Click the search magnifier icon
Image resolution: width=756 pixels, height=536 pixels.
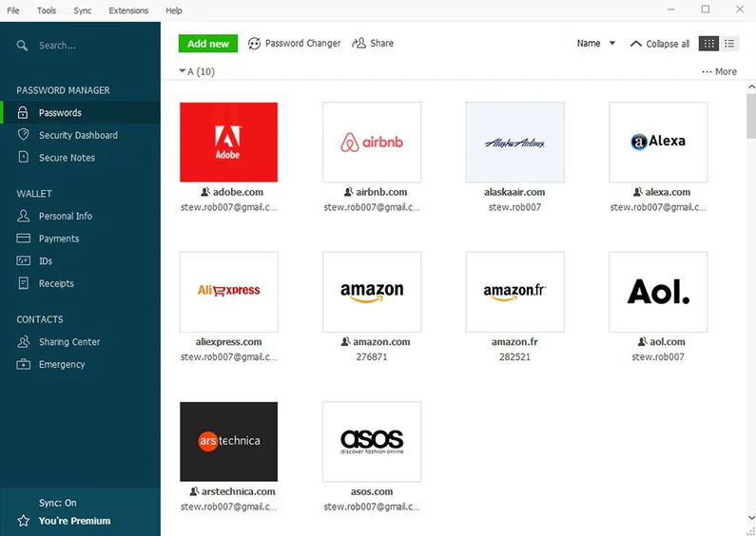coord(22,46)
